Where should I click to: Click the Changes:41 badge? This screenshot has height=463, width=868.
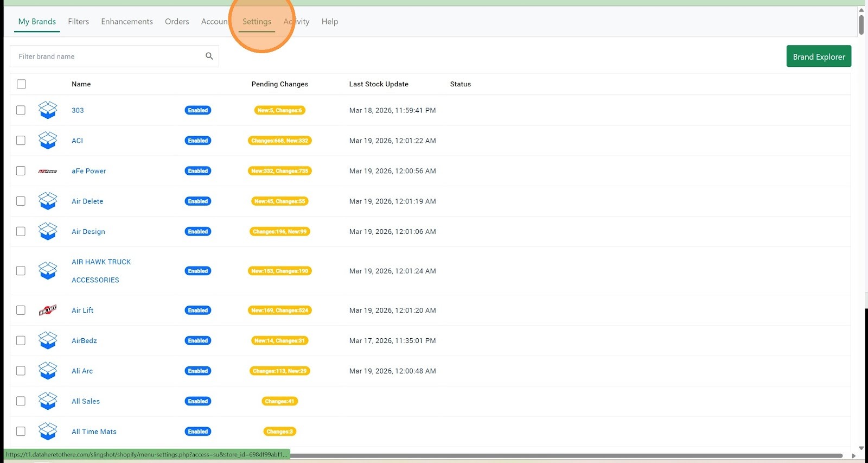pyautogui.click(x=280, y=402)
